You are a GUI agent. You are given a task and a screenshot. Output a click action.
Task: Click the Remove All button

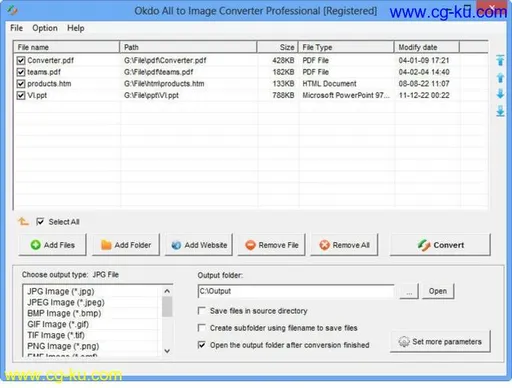344,245
